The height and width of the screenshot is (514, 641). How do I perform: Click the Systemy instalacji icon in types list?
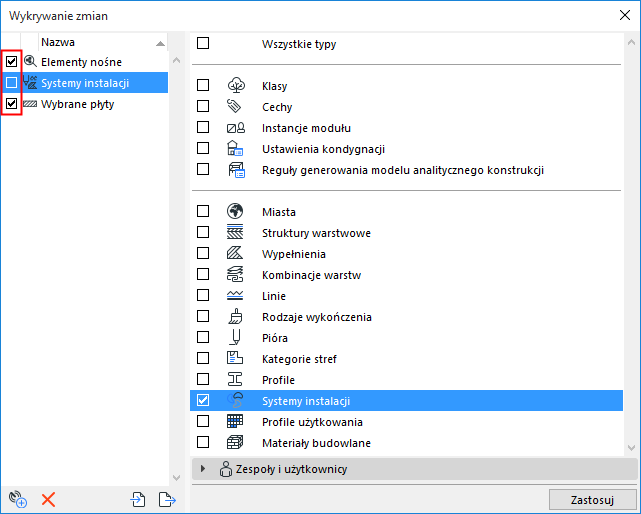[235, 400]
